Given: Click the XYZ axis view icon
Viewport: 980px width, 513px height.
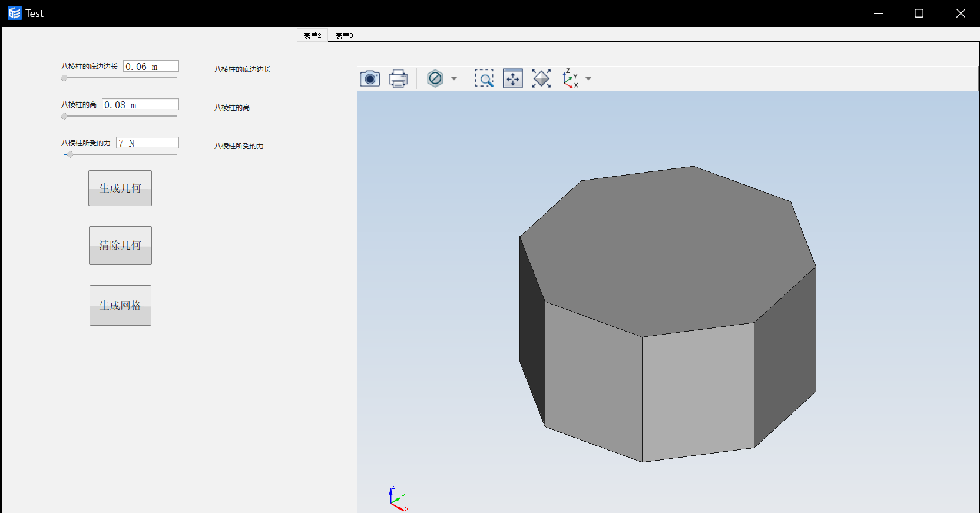Looking at the screenshot, I should tap(570, 78).
